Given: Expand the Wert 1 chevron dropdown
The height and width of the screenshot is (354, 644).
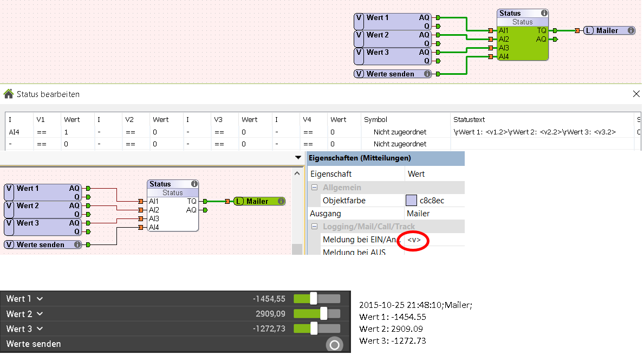Looking at the screenshot, I should tap(40, 299).
